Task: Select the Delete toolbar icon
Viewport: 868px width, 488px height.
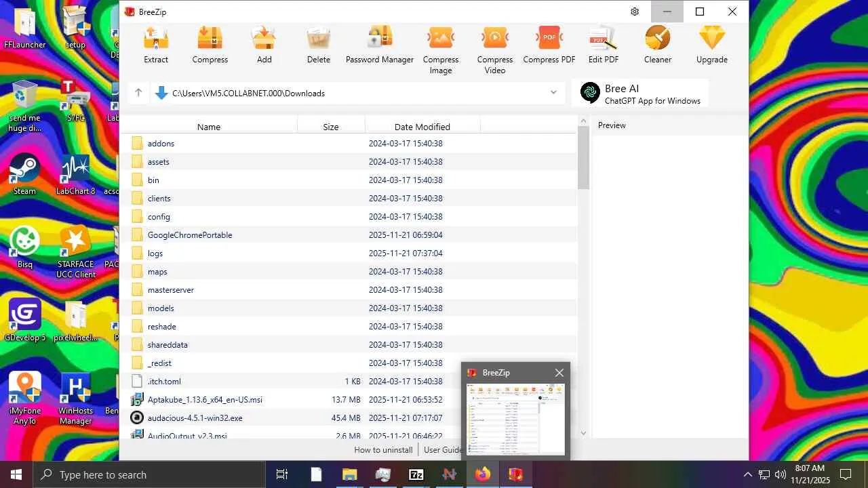Action: 319,45
